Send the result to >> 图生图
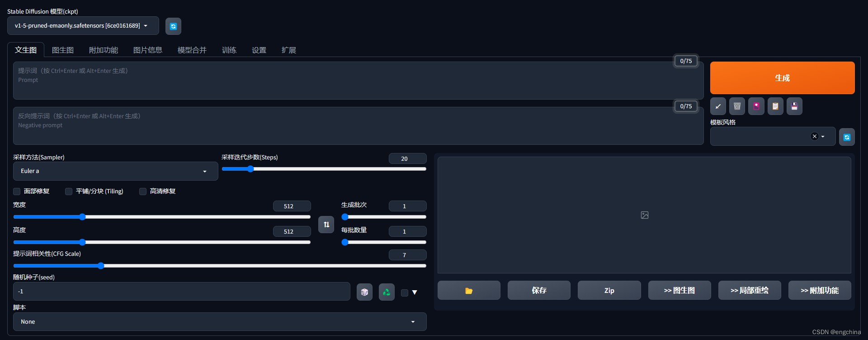The height and width of the screenshot is (340, 868). pos(679,290)
